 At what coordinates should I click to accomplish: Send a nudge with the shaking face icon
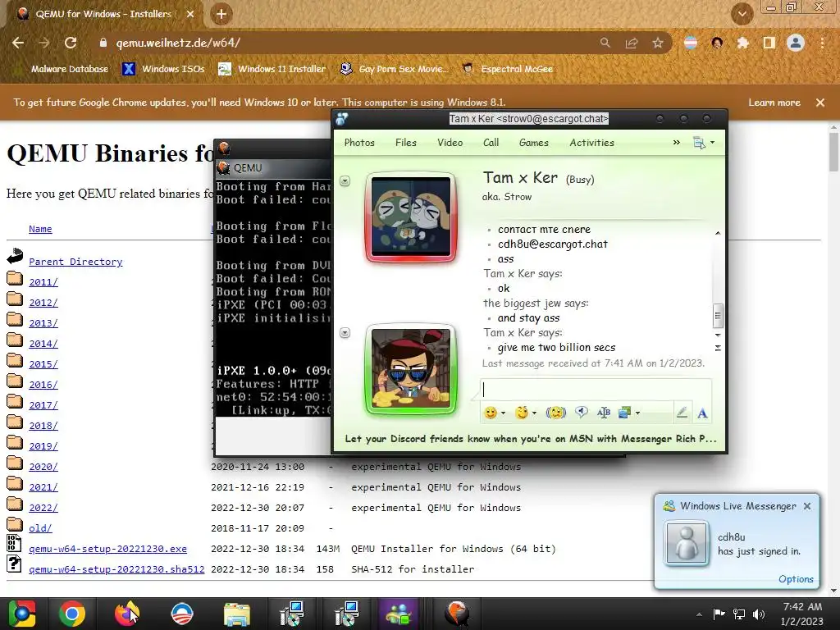point(556,413)
